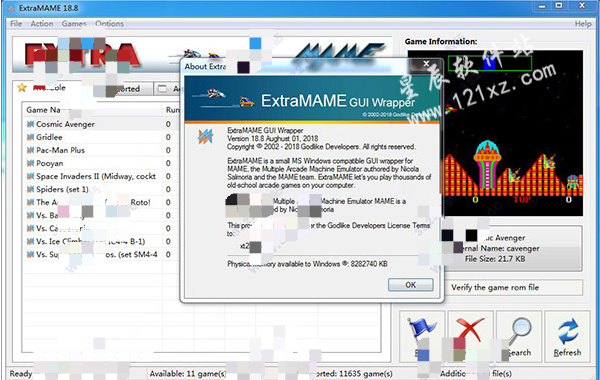This screenshot has height=380, width=600.
Task: Click the Search magnifier button
Action: (519, 337)
